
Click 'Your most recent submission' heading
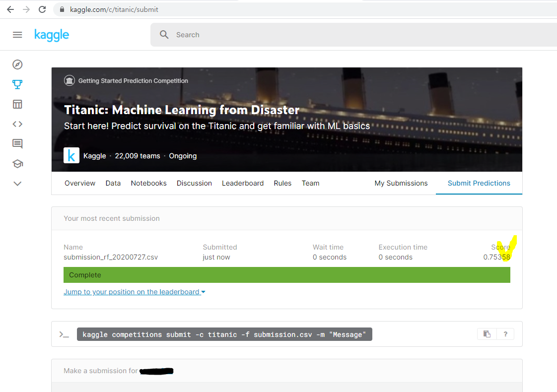click(x=112, y=218)
